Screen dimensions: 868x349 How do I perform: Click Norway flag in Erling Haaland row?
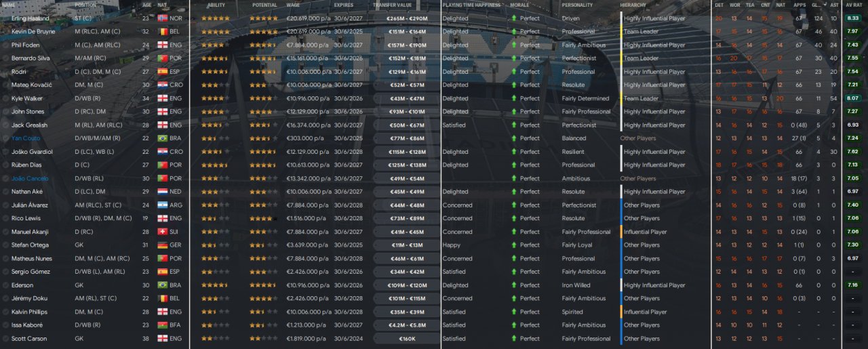click(x=162, y=18)
